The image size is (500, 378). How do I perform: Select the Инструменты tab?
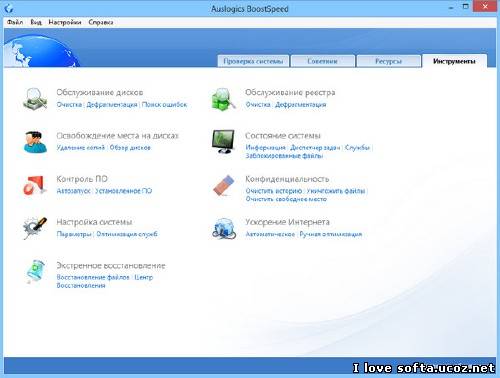click(454, 61)
